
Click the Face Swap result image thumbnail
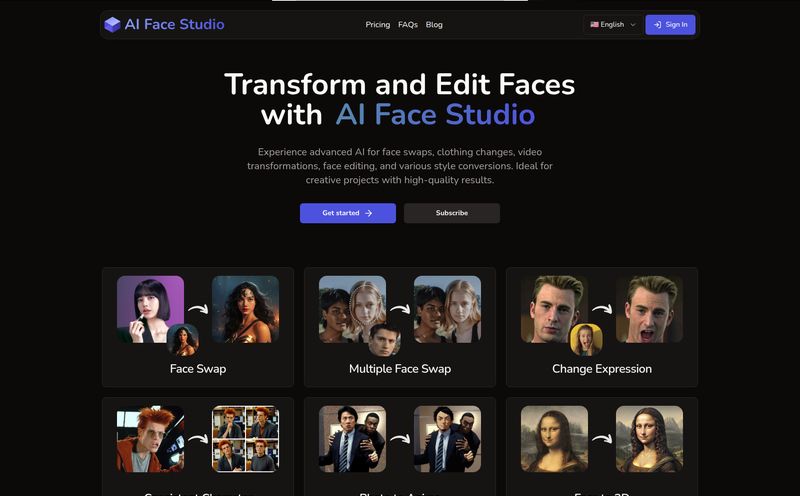[x=245, y=309]
